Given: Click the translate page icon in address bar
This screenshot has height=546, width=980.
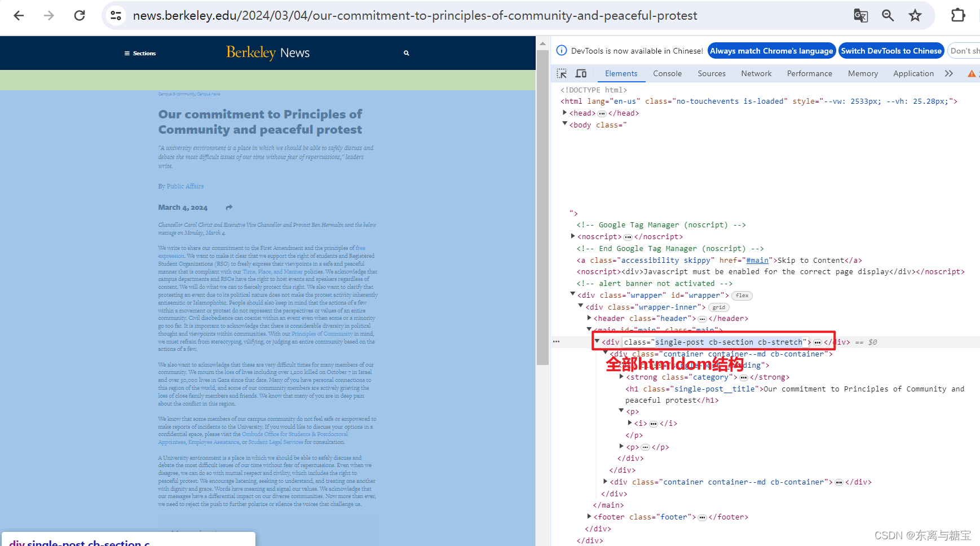Looking at the screenshot, I should pos(860,15).
